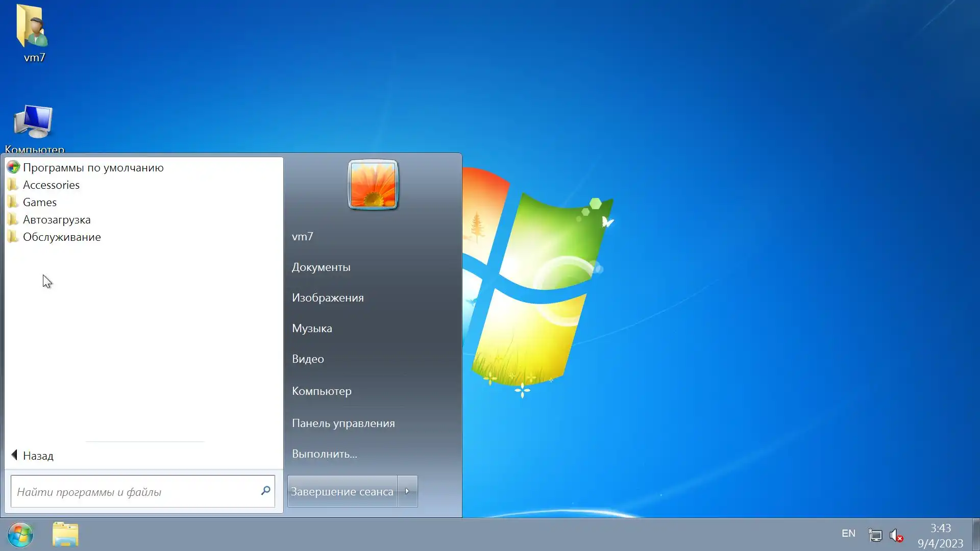Open the shutdown options arrow menu
The width and height of the screenshot is (980, 551).
tap(407, 491)
